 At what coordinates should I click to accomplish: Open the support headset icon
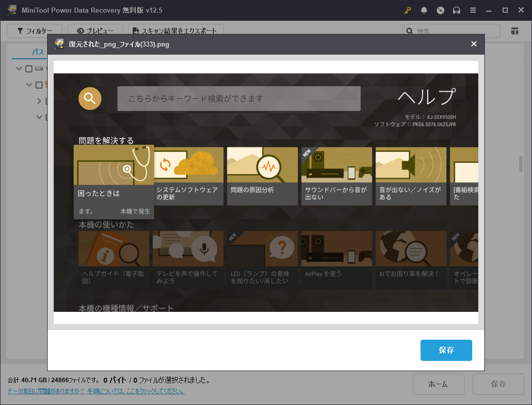[x=457, y=10]
